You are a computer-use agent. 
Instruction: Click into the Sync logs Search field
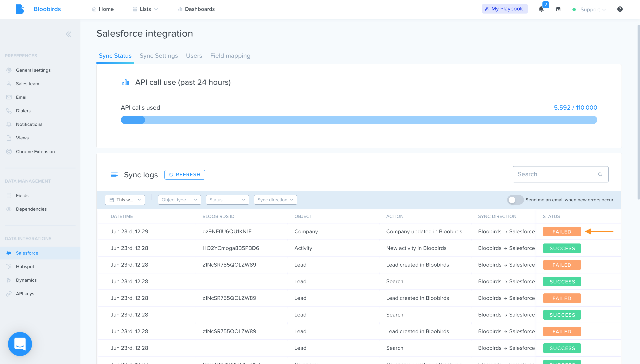point(560,174)
